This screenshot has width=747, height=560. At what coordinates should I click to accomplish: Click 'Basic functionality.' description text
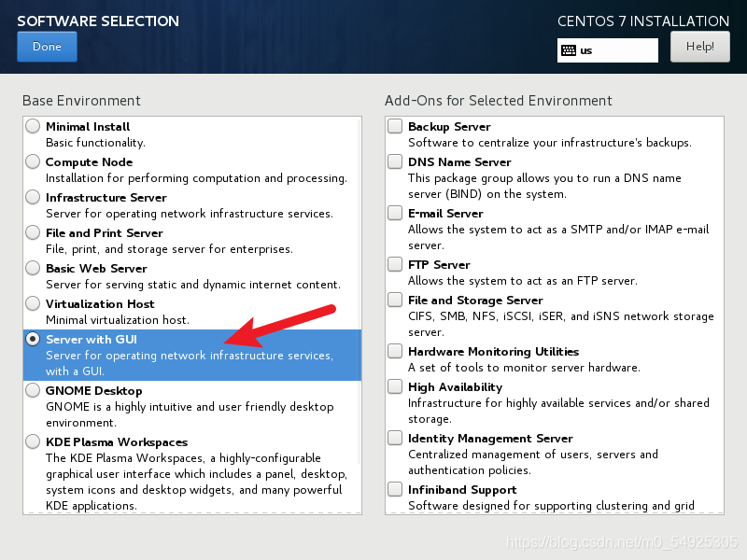pos(96,143)
